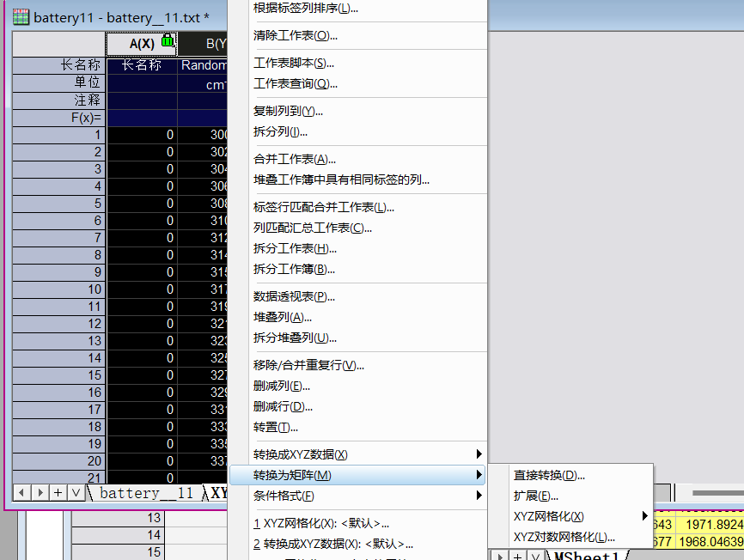Image resolution: width=744 pixels, height=560 pixels.
Task: Click the workbook icon beside battery11 title
Action: pos(19,16)
